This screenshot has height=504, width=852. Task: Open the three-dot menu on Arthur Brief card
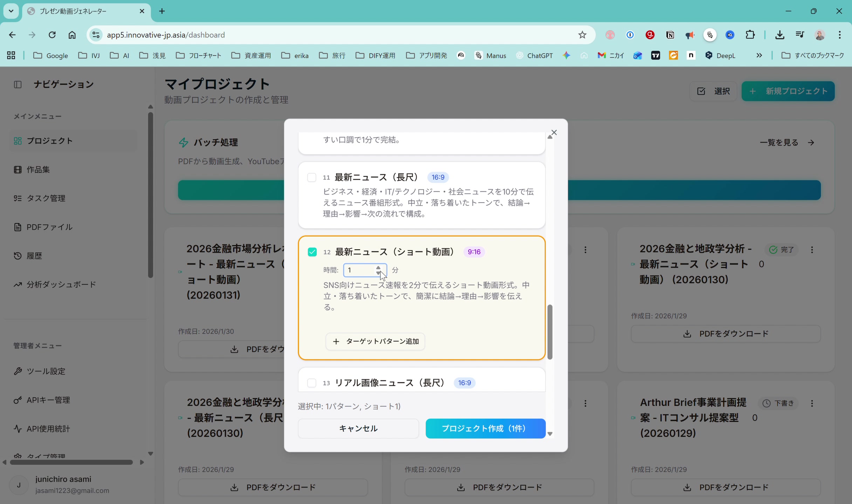pos(812,404)
